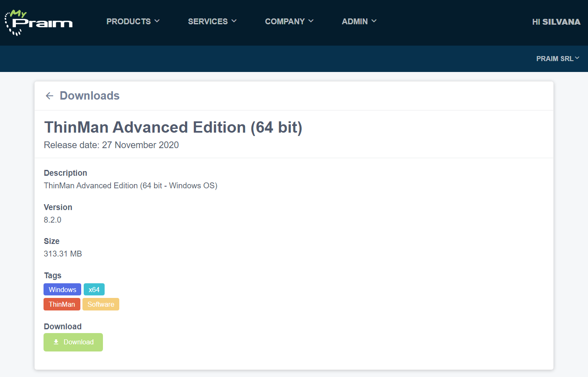The width and height of the screenshot is (588, 377).
Task: Open the Services menu
Action: tap(212, 21)
